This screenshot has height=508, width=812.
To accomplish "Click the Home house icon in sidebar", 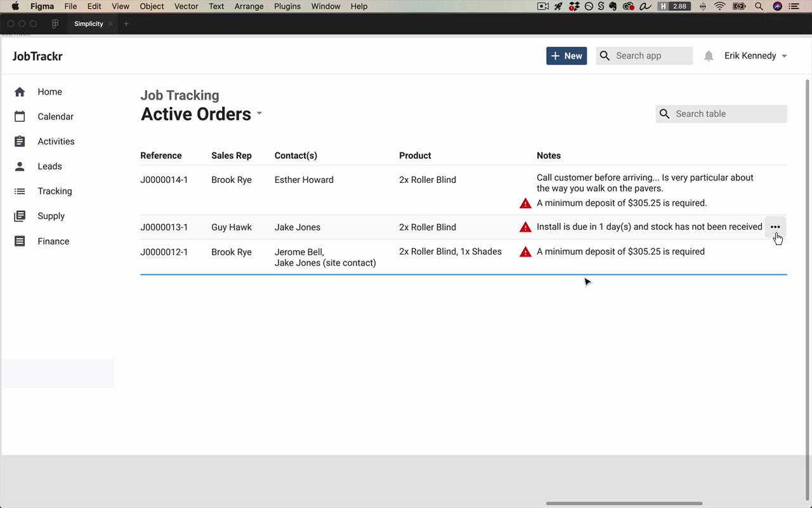I will (20, 92).
